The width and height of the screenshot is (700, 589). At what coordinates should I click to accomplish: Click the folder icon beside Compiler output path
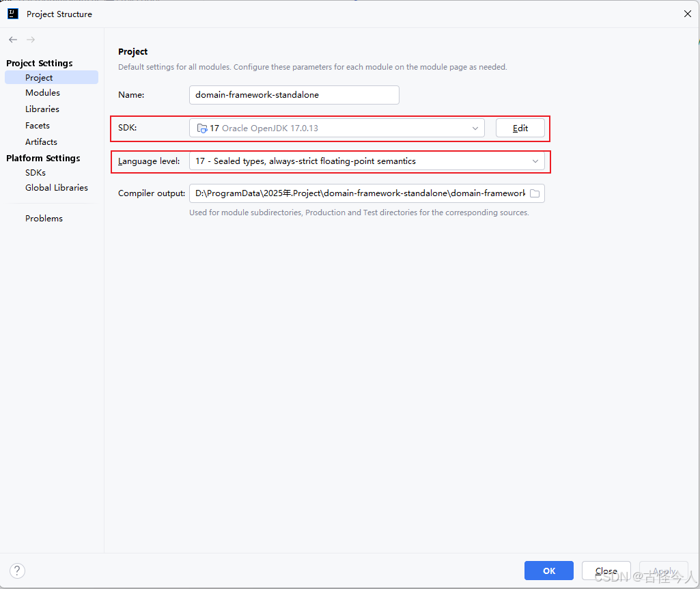tap(535, 193)
